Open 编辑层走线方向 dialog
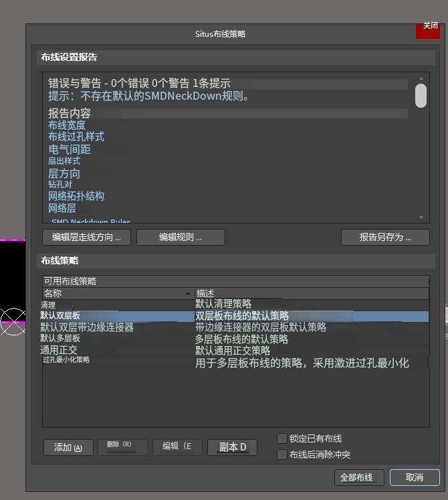448x500 pixels. coord(86,237)
